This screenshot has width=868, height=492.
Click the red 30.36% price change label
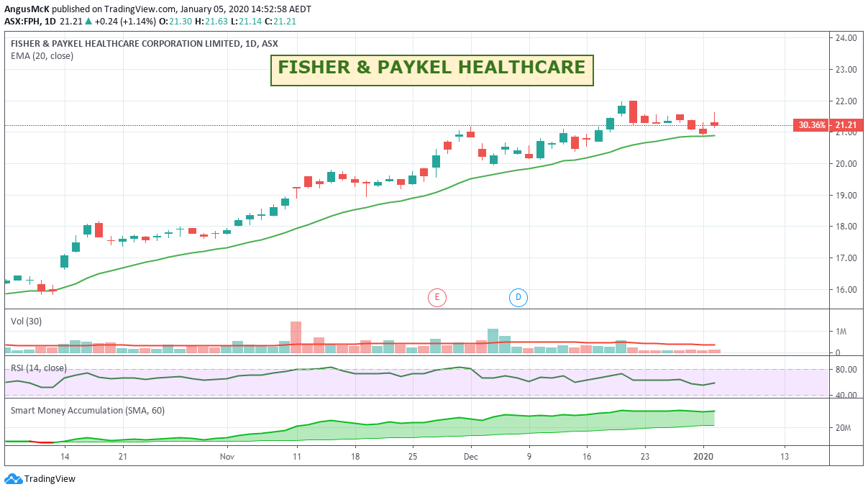point(811,125)
